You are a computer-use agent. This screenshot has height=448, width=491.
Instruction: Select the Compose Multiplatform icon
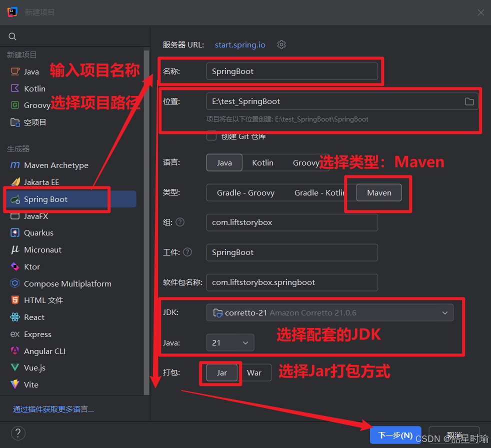tap(15, 283)
